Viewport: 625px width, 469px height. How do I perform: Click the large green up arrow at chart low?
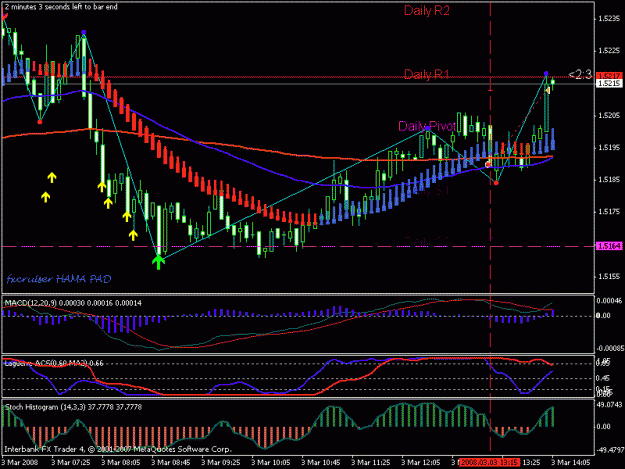158,262
